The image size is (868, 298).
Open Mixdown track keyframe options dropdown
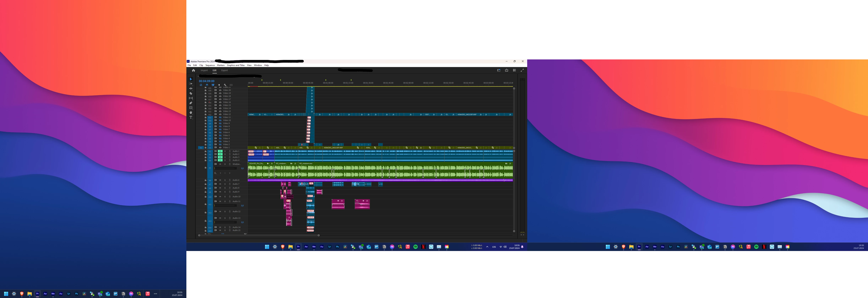tap(215, 173)
